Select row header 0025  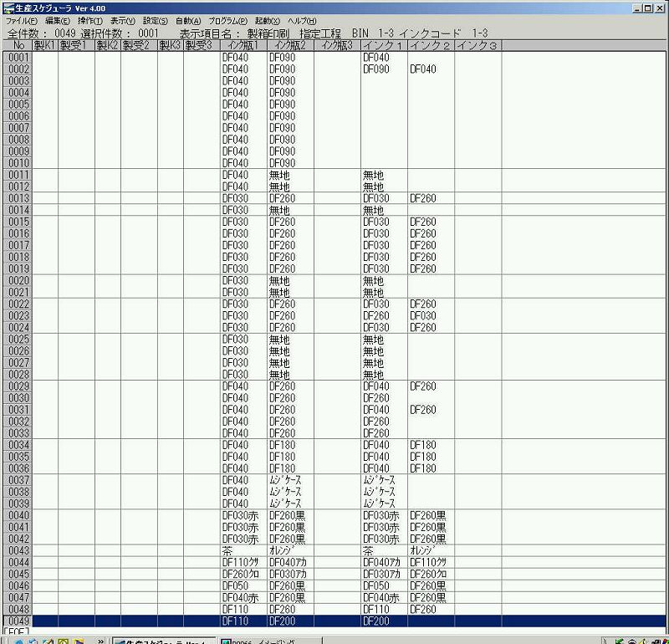pyautogui.click(x=17, y=340)
